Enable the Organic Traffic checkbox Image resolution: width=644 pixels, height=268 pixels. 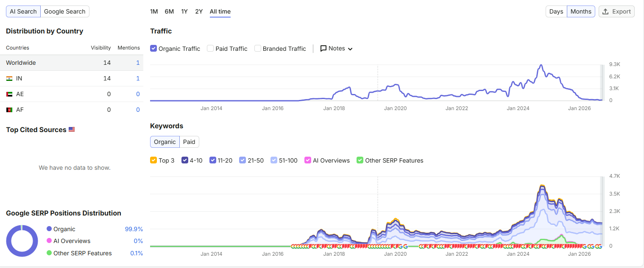pos(153,48)
